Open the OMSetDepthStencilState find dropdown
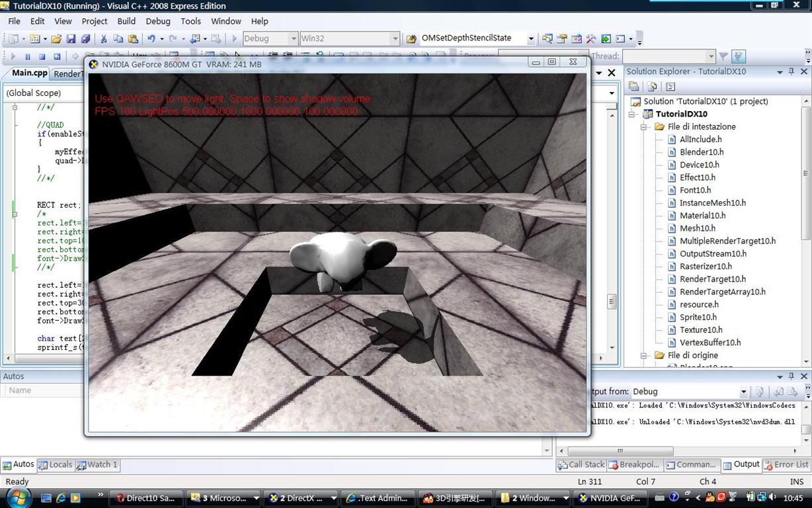Image resolution: width=812 pixels, height=508 pixels. click(530, 38)
